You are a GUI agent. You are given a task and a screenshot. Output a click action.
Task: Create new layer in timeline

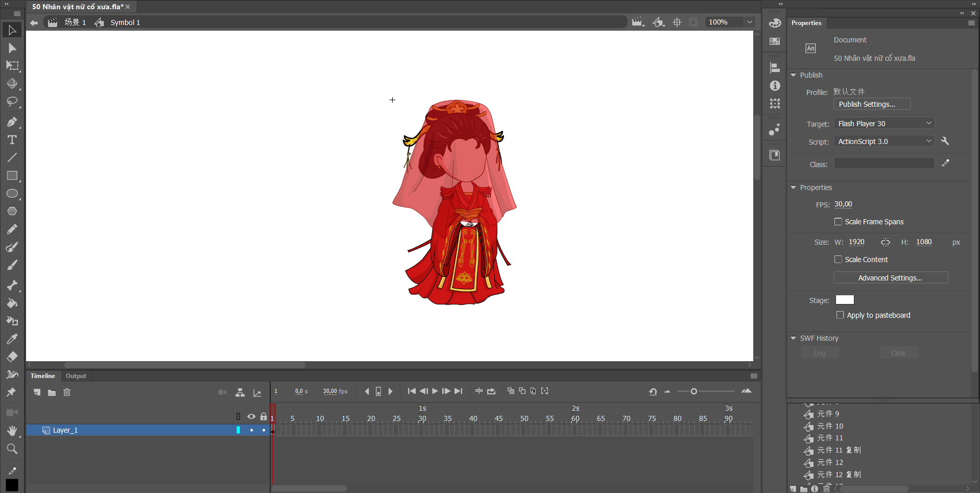(x=37, y=392)
